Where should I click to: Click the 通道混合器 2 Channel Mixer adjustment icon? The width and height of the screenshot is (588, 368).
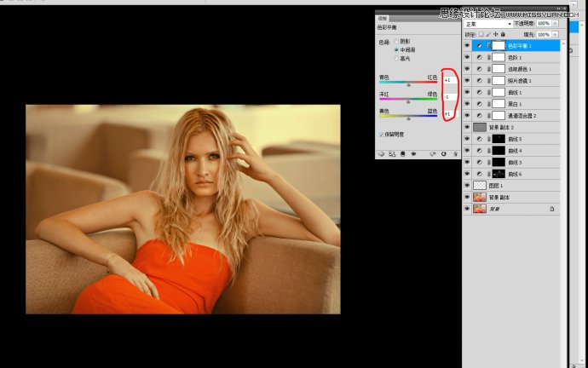[x=479, y=115]
